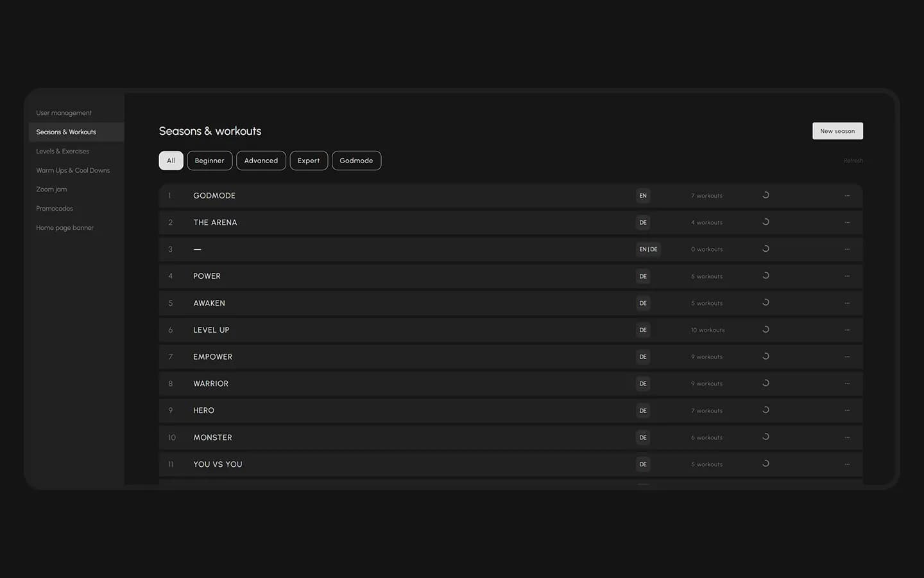
Task: Open the three-dot menu for POWER season
Action: pyautogui.click(x=847, y=276)
